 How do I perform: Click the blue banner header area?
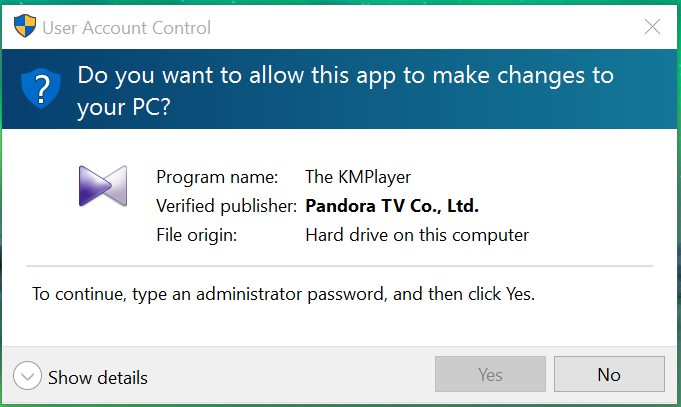click(339, 89)
